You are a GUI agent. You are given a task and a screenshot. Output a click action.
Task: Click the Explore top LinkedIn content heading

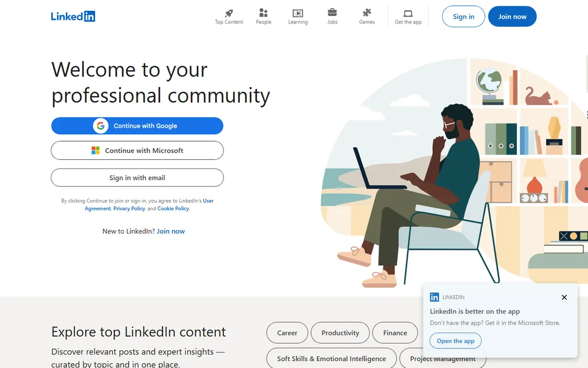point(138,332)
